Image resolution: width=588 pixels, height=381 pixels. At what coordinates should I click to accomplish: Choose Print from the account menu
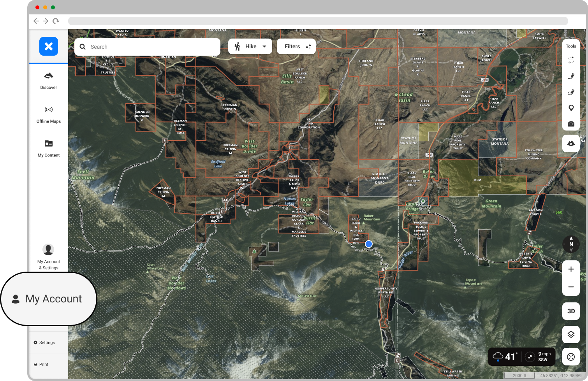pos(41,364)
